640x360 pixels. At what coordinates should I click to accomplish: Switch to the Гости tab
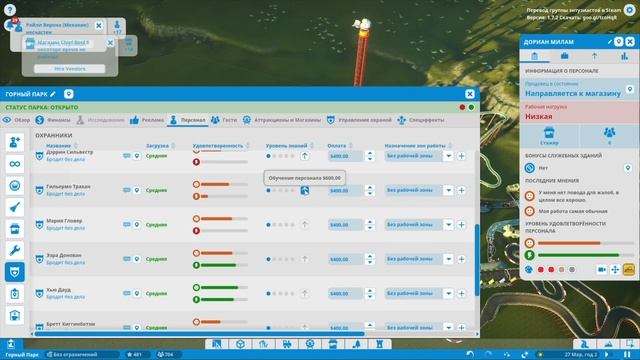click(x=224, y=120)
